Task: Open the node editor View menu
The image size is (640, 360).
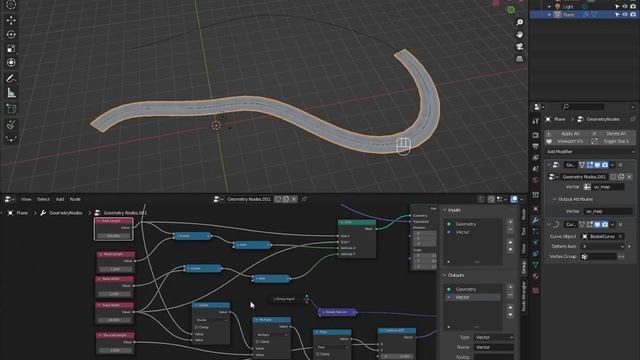Action: click(26, 199)
